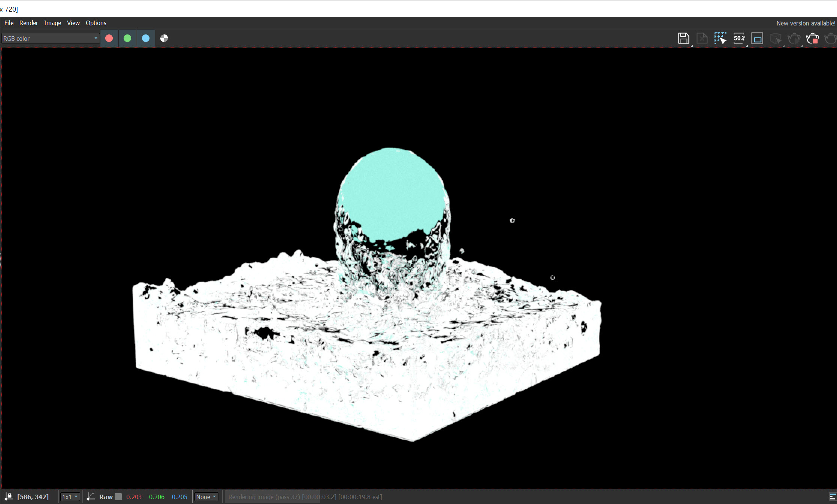Click the clear image icon

click(702, 38)
